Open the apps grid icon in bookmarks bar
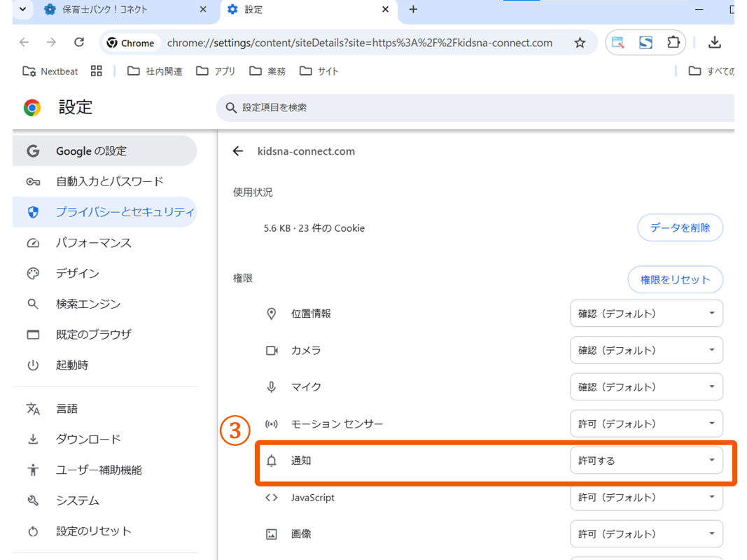The height and width of the screenshot is (560, 747). 97,71
